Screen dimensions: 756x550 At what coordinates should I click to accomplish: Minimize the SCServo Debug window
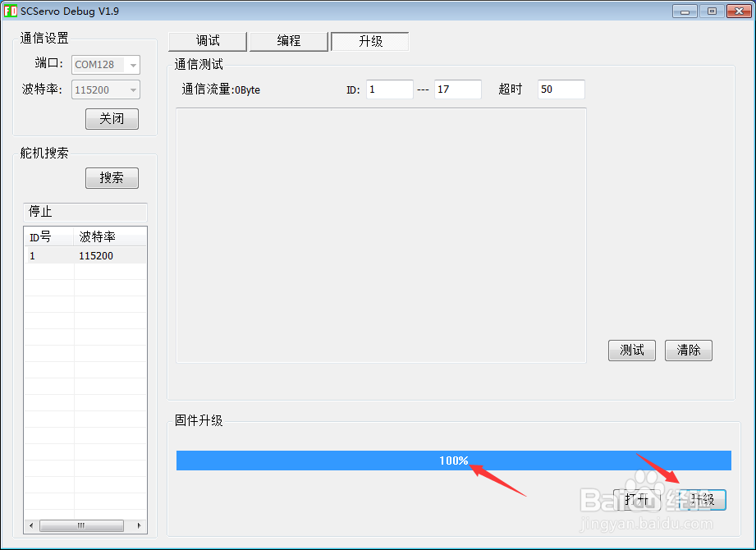click(685, 11)
